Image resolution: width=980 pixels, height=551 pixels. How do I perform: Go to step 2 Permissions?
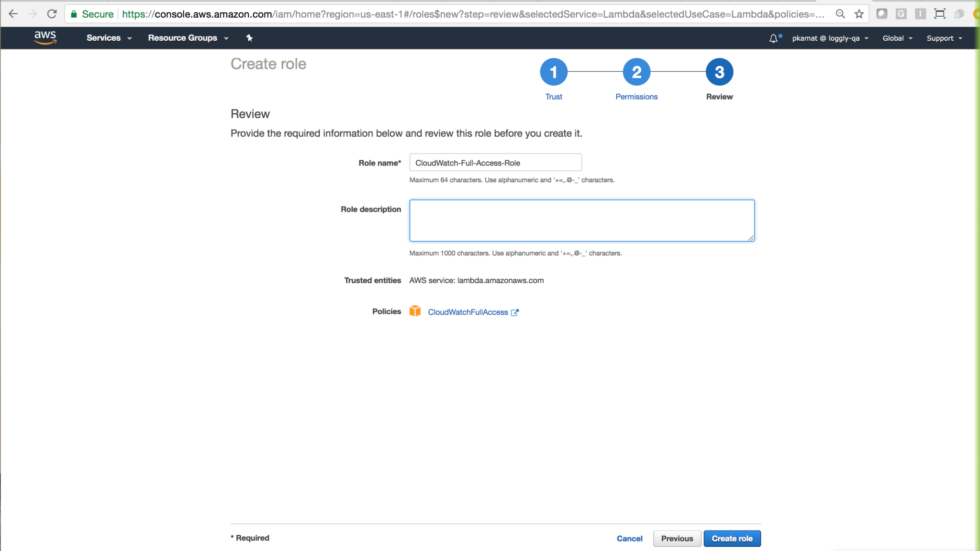pos(636,72)
